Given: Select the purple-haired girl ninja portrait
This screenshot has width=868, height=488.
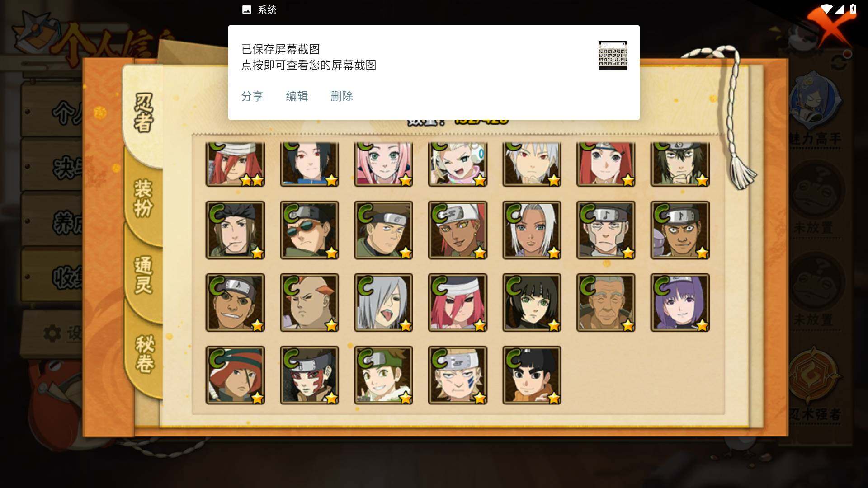Looking at the screenshot, I should click(680, 303).
